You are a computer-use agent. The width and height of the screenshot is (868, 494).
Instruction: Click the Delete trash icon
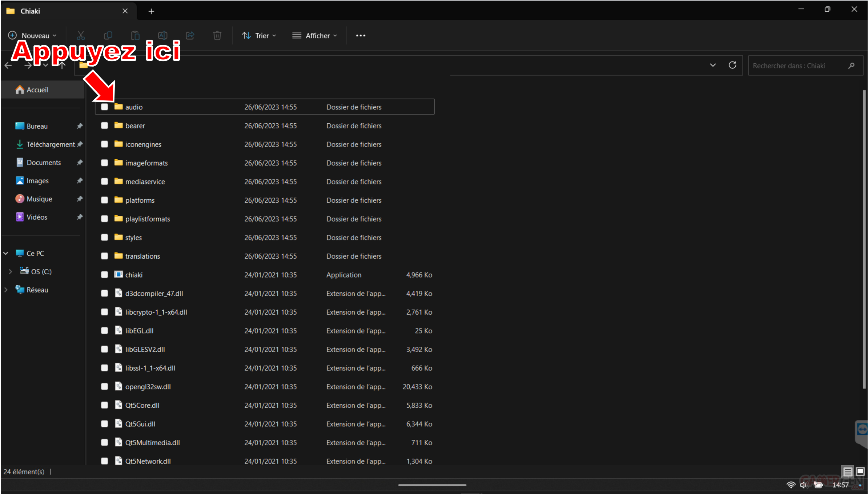pos(217,35)
